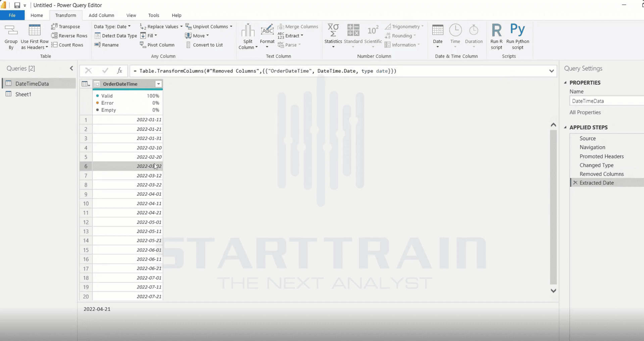Click Run Python script
This screenshot has height=341, width=644.
[x=517, y=37]
